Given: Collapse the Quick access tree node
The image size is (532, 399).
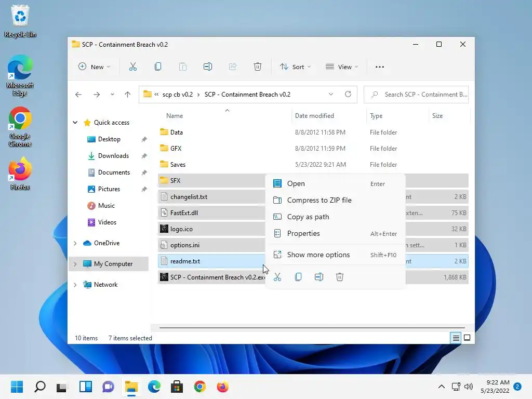Looking at the screenshot, I should [75, 123].
